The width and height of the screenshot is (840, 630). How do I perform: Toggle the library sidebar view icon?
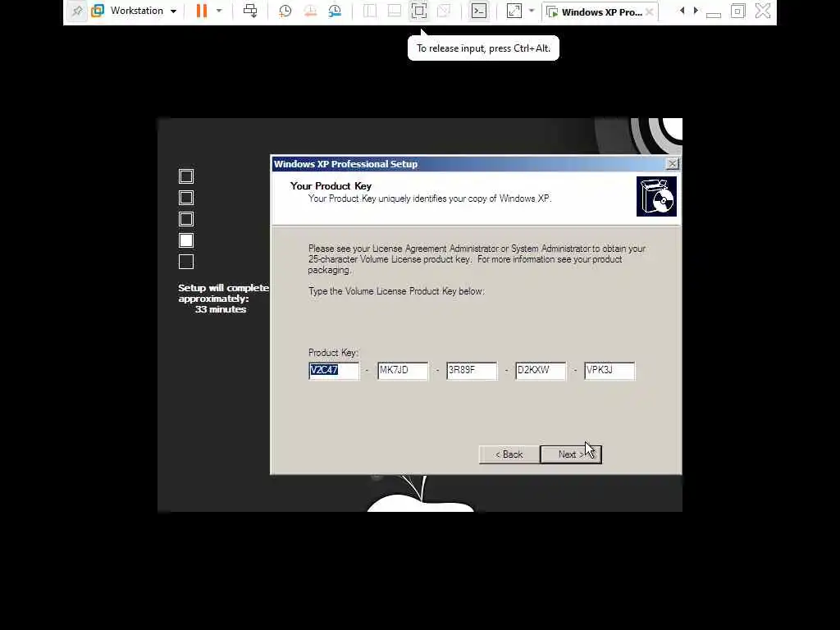point(370,11)
